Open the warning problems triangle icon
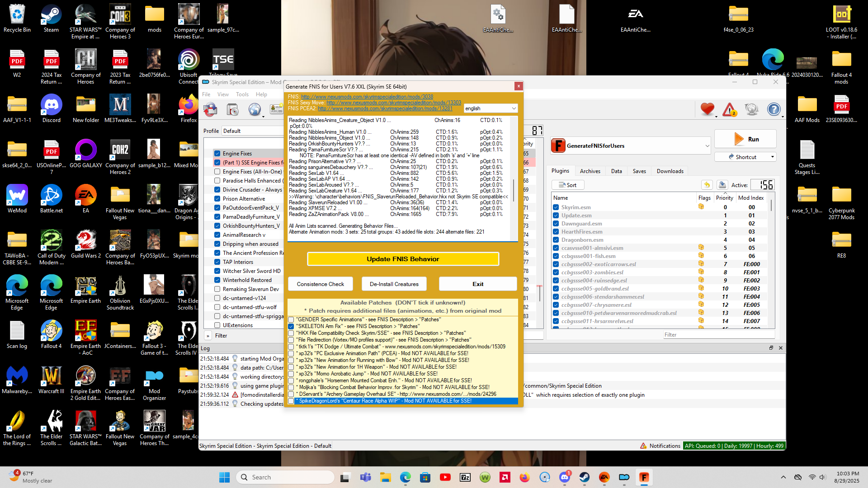Image resolution: width=868 pixels, height=488 pixels. click(729, 109)
